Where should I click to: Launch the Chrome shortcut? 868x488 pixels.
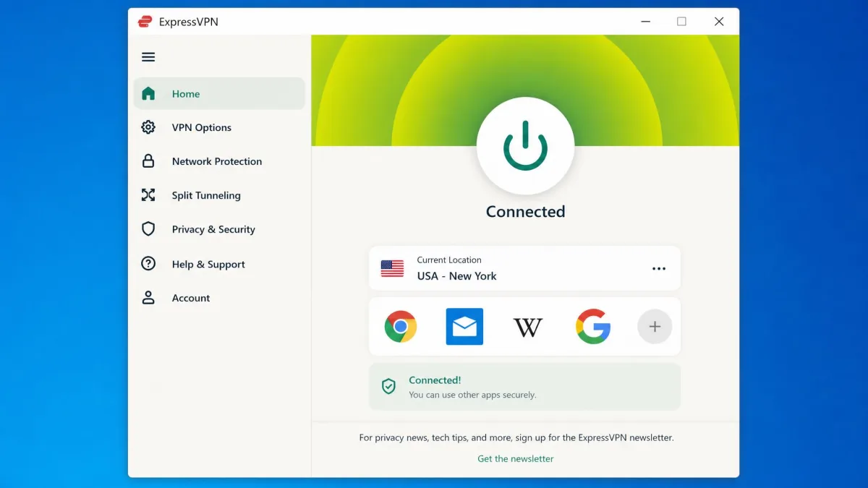click(x=401, y=326)
